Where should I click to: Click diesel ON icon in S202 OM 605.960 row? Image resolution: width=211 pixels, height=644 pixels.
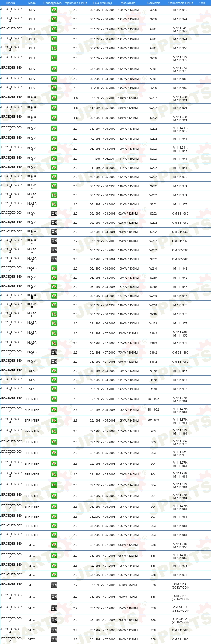[54, 259]
